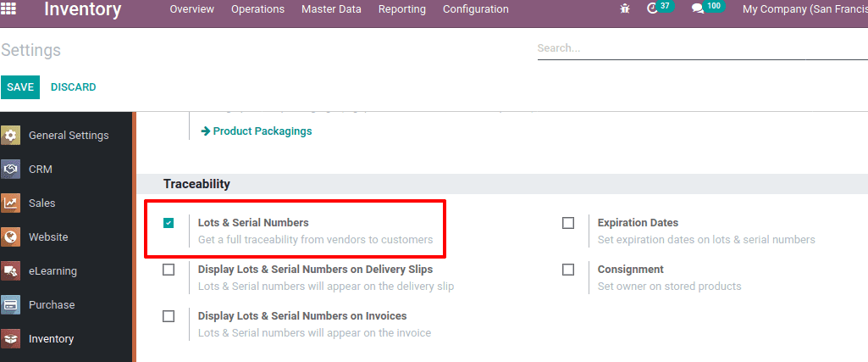This screenshot has width=868, height=362.
Task: Uncheck Lots & Serial Numbers checkbox
Action: coord(169,223)
